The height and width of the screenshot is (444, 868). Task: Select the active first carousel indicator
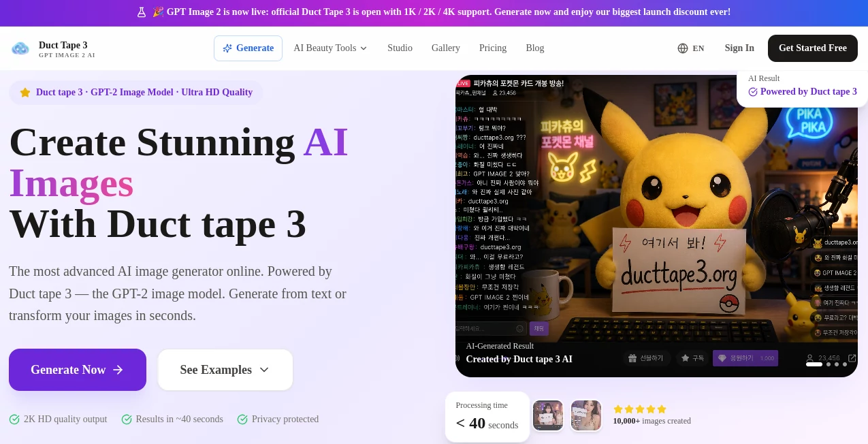click(x=814, y=364)
